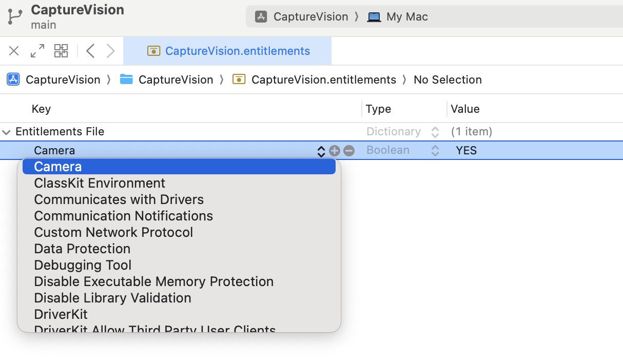Select Disable Library Validation entry
The image size is (623, 364).
tap(112, 298)
